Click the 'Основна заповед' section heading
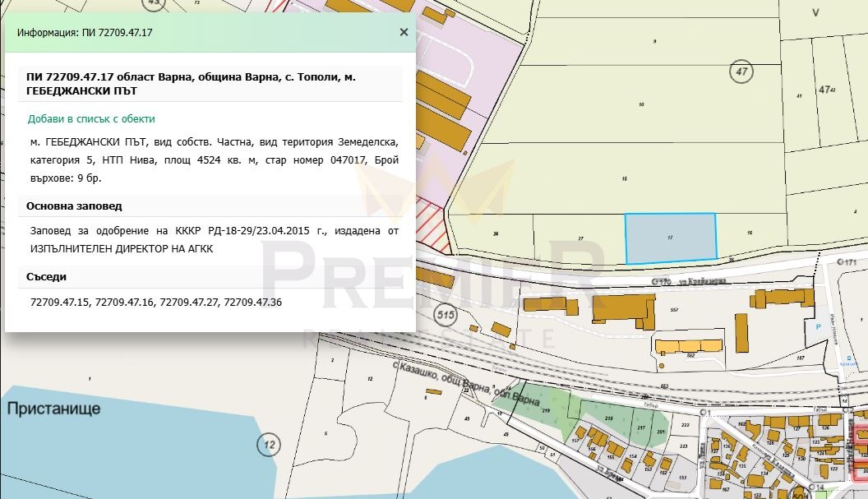This screenshot has height=499, width=868. click(x=74, y=206)
